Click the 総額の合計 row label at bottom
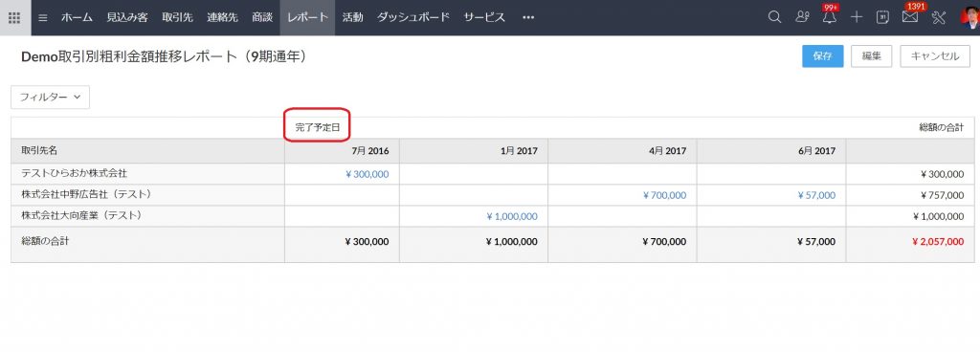Viewport: 980px width, 352px height. pos(45,240)
